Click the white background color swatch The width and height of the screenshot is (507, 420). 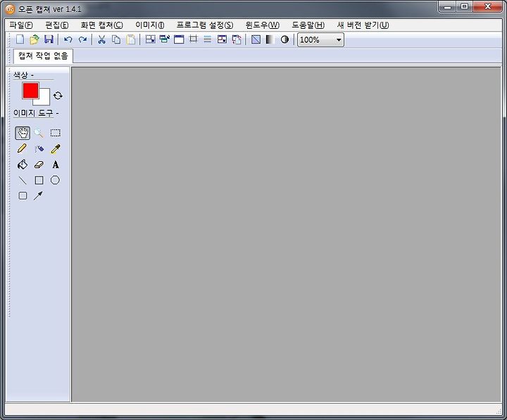(x=44, y=99)
